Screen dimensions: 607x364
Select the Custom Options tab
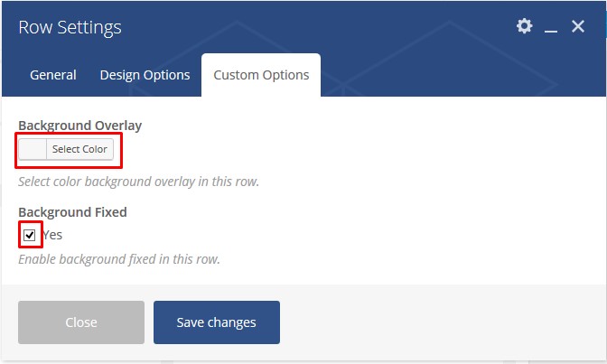coord(261,75)
